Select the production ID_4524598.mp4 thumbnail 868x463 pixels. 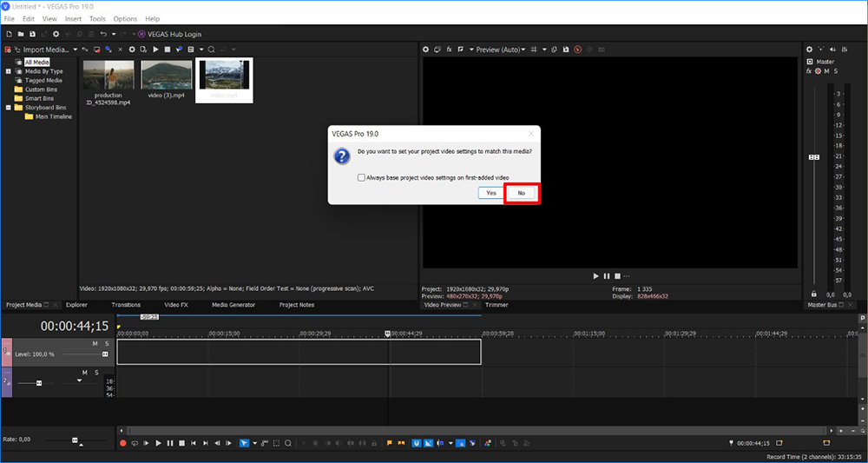click(108, 75)
